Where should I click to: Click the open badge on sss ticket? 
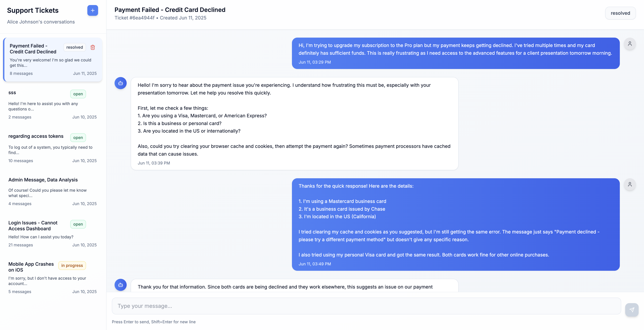pyautogui.click(x=78, y=94)
